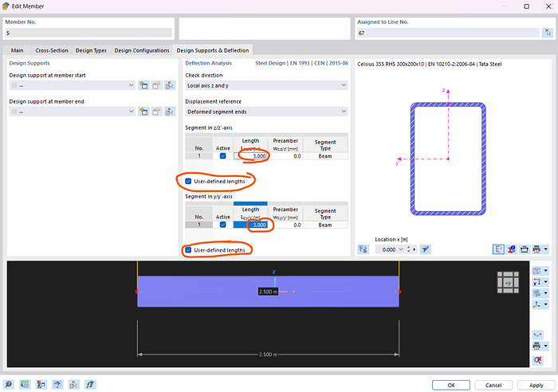Uncheck User-defined lengths for y/y'-axis segment
Viewport: 558px width, 392px height.
tap(189, 250)
